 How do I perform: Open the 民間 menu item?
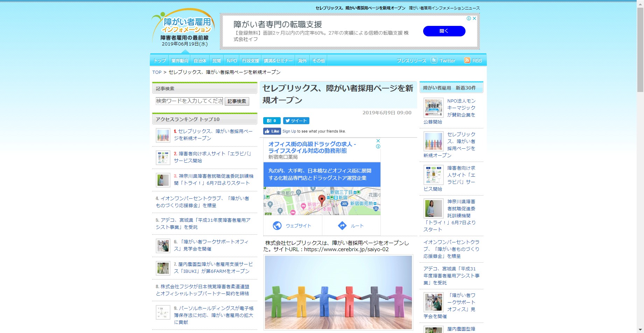point(217,61)
